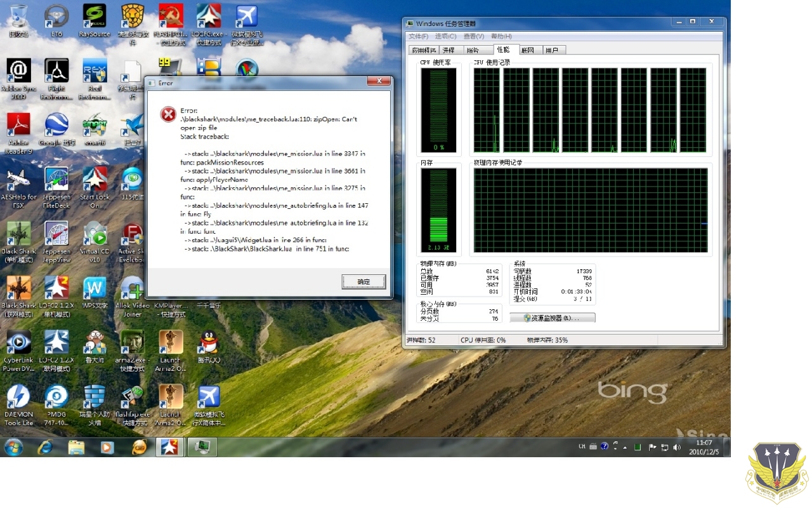812x508 pixels.
Task: Launch Black Shark (单机模式) desktop shortcut
Action: 18,241
